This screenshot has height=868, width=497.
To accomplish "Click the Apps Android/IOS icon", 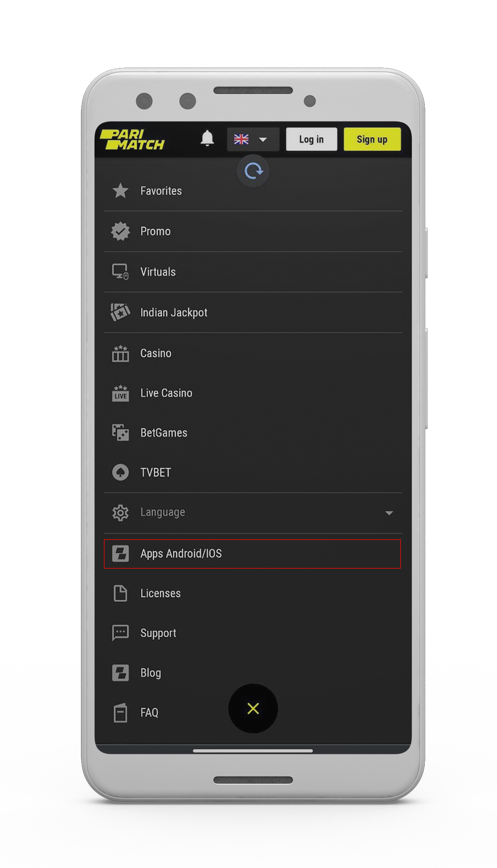I will pyautogui.click(x=121, y=554).
